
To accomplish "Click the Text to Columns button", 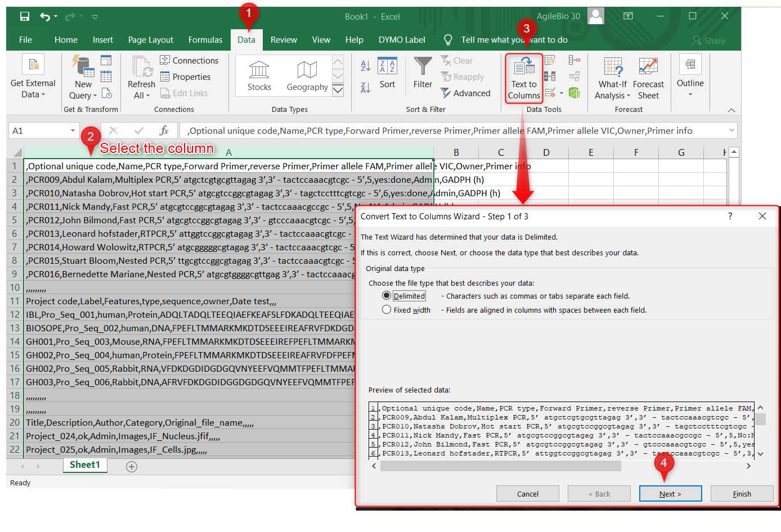I will 524,79.
